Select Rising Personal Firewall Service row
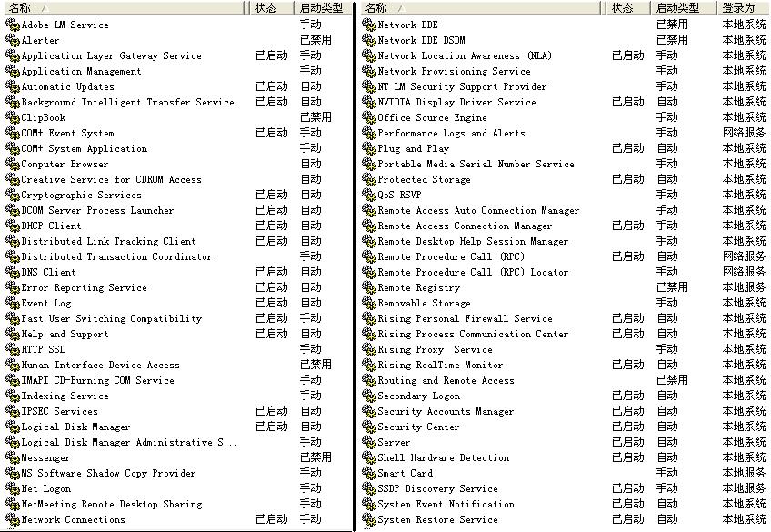The width and height of the screenshot is (771, 532). click(565, 318)
